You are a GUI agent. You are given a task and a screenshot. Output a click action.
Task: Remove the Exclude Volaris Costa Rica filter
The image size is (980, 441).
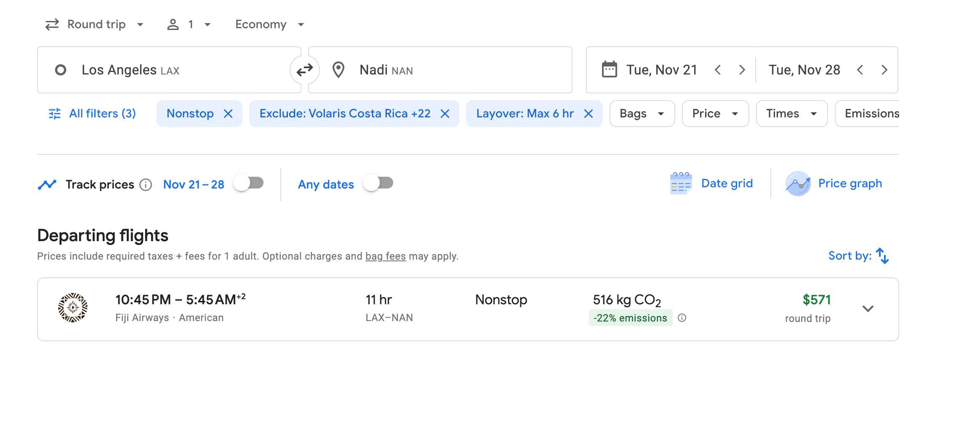point(445,114)
